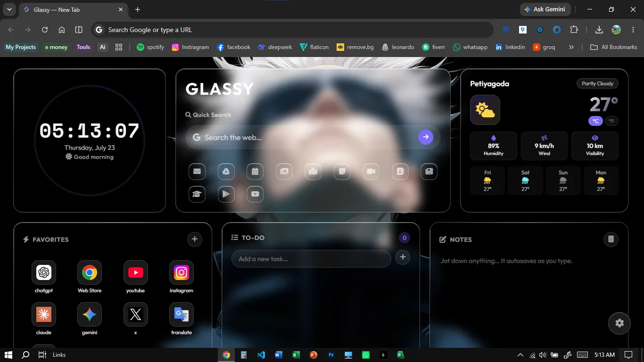Switch temperature to Celsius
644x362 pixels.
click(x=595, y=121)
